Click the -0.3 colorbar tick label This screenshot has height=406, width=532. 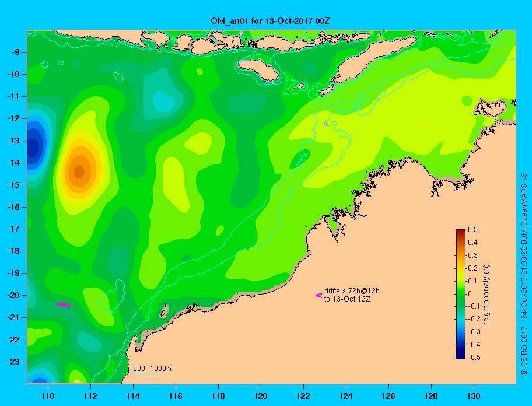(x=474, y=332)
